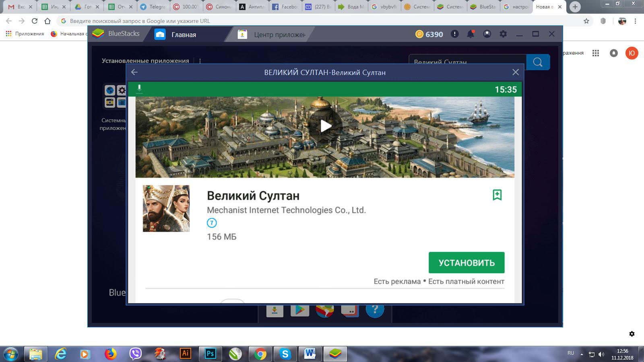Click the Великий Султан app icon thumbnail
This screenshot has height=362, width=644.
coord(166,208)
